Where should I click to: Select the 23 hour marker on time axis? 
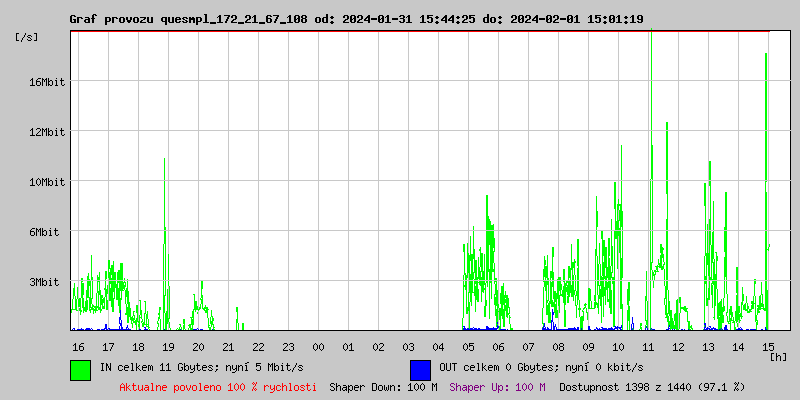click(x=288, y=346)
